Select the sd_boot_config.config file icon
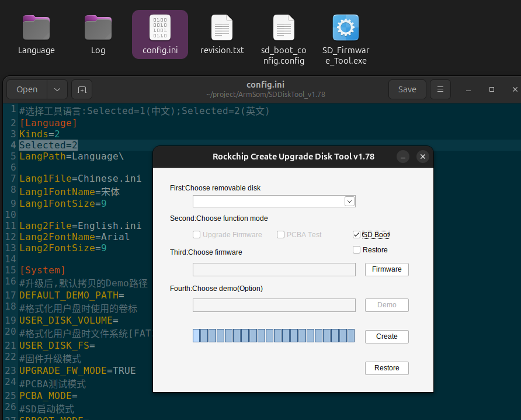The height and width of the screenshot is (420, 521). tap(283, 28)
